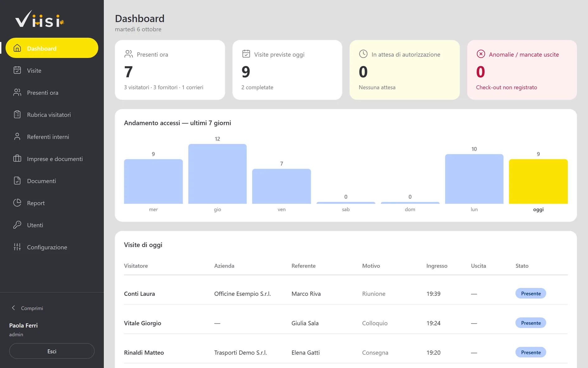588x368 pixels.
Task: Click the dom axis label
Action: [410, 210]
